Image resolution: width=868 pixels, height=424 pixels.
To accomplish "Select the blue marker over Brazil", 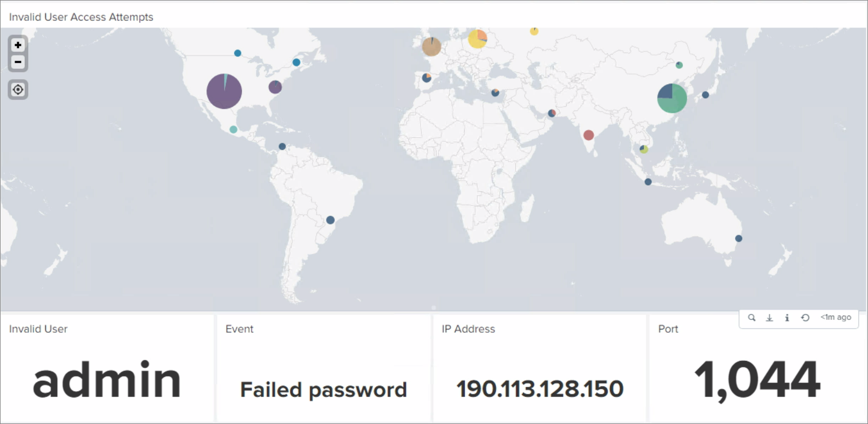I will pos(330,220).
